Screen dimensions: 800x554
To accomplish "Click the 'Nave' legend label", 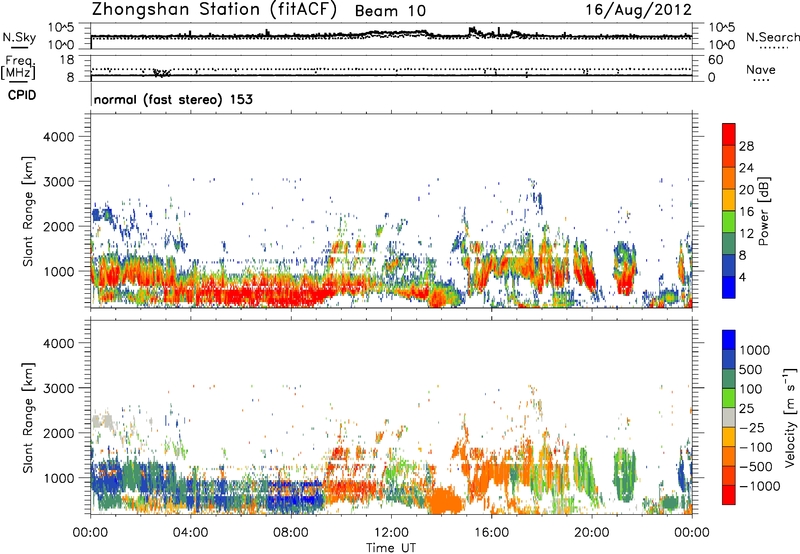I will pos(761,70).
